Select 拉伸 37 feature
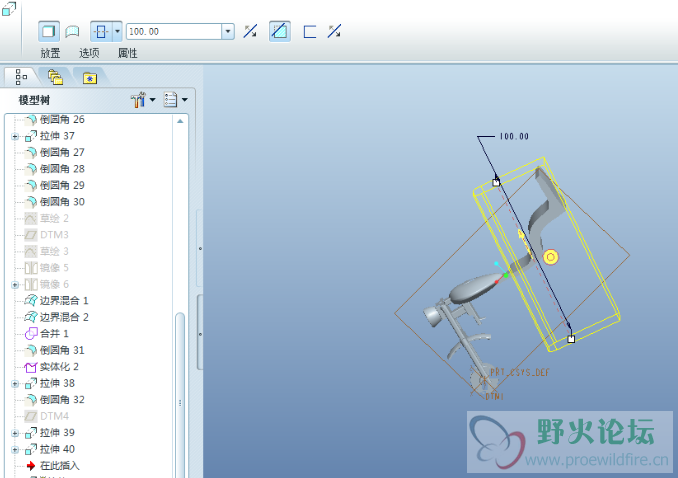The width and height of the screenshot is (678, 478). (57, 136)
